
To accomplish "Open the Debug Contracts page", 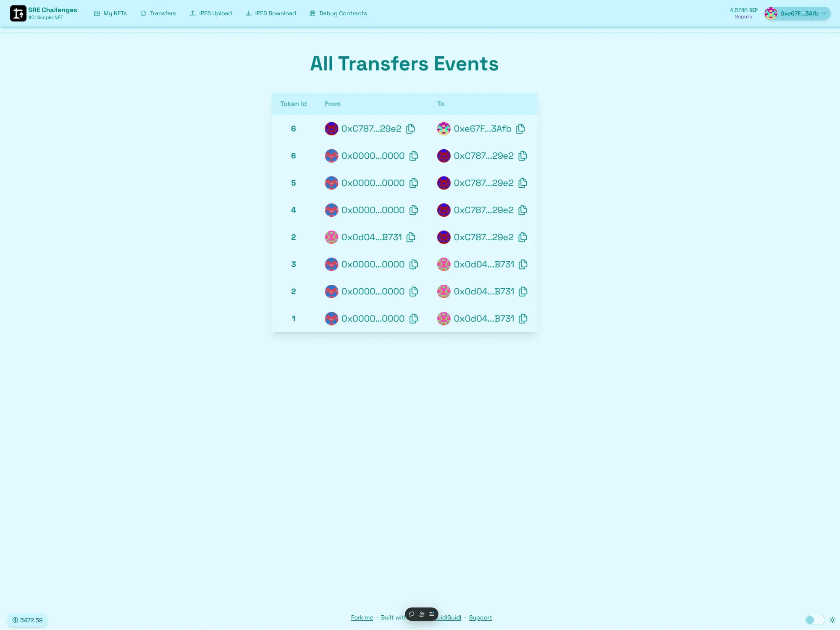I will (338, 13).
